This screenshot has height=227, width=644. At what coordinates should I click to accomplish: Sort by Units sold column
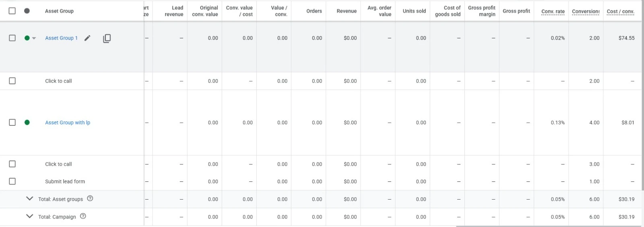pyautogui.click(x=414, y=11)
